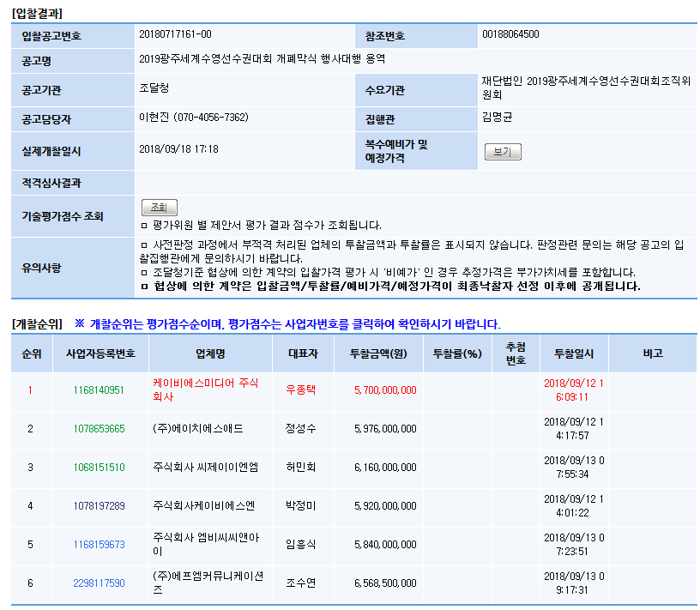
Task: Click company name (주)에프엠커뮤니케이션즈
Action: [208, 583]
